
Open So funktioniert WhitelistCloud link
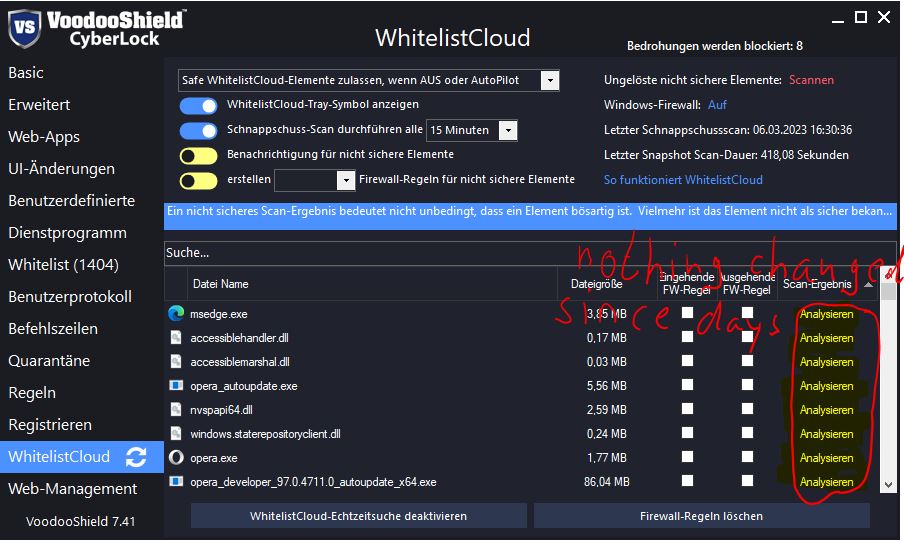tap(683, 180)
